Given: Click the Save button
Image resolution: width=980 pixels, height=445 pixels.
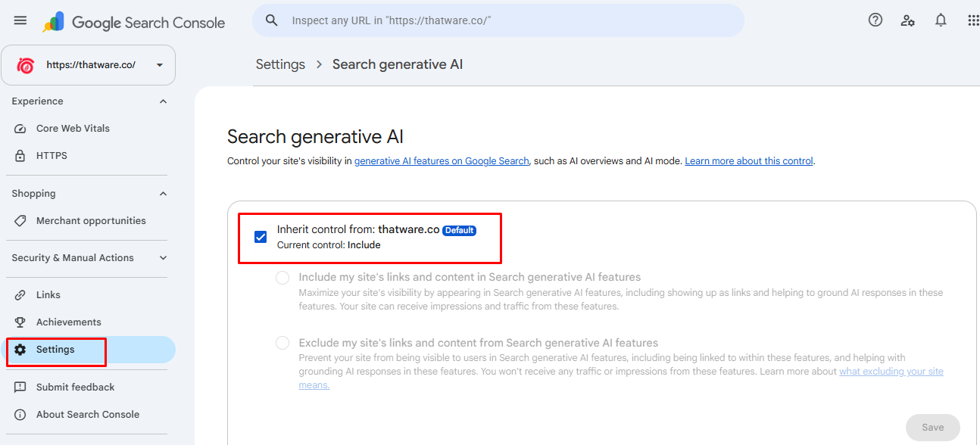Looking at the screenshot, I should coord(933,428).
